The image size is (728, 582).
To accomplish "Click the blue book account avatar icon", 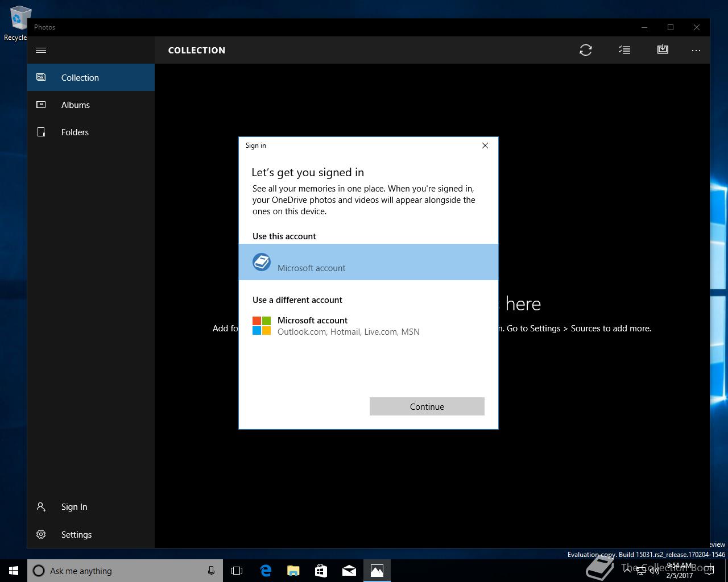I will click(262, 262).
